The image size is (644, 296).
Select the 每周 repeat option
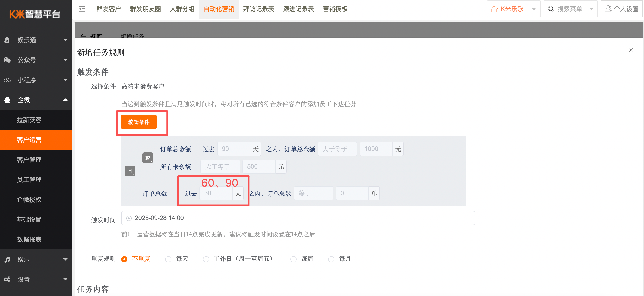pyautogui.click(x=293, y=259)
